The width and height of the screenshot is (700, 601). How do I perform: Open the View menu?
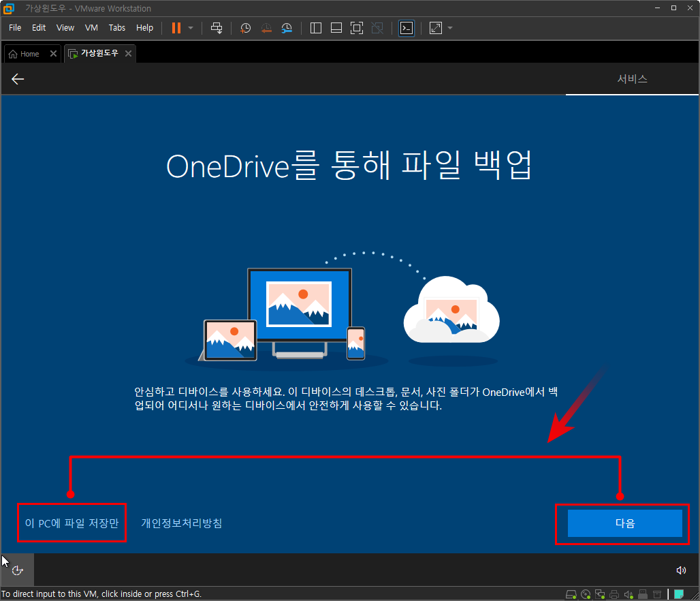[65, 28]
